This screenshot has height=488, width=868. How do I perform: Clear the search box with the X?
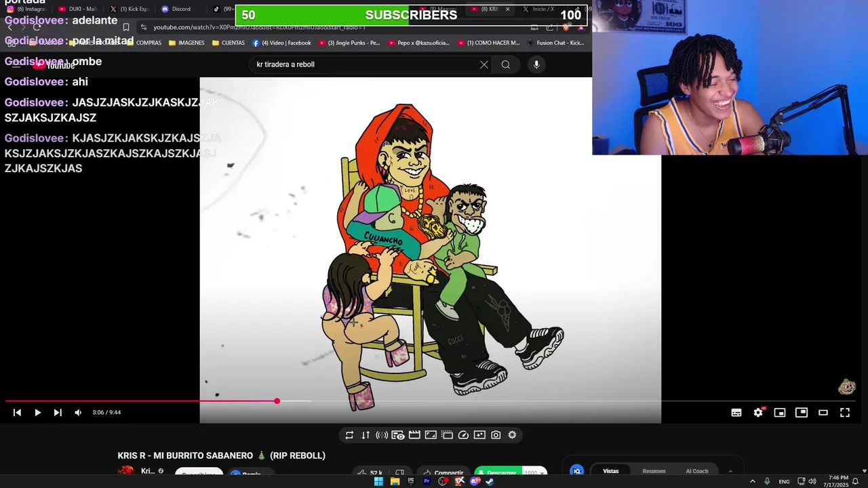484,64
